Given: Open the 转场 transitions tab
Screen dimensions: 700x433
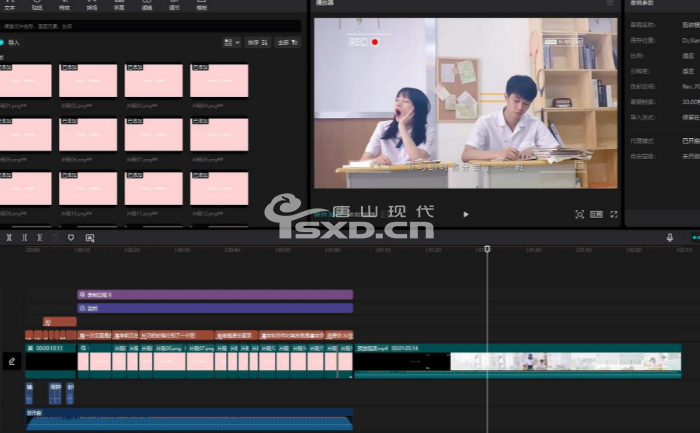Looking at the screenshot, I should [x=92, y=5].
